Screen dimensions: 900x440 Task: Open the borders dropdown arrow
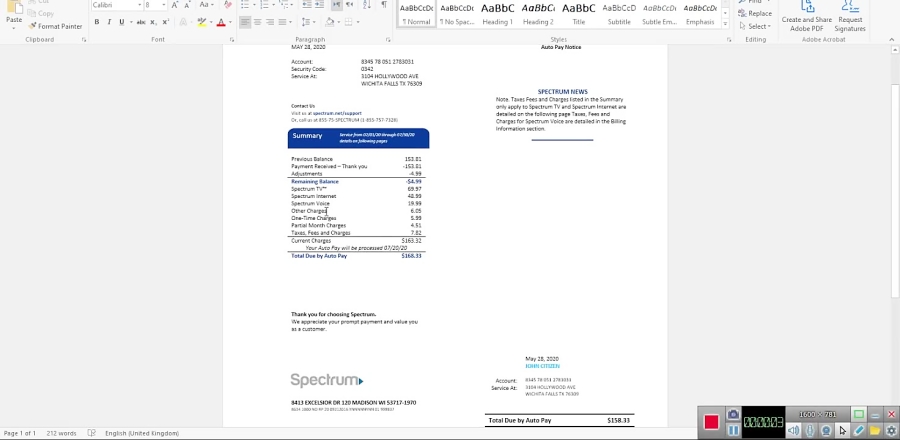click(358, 22)
